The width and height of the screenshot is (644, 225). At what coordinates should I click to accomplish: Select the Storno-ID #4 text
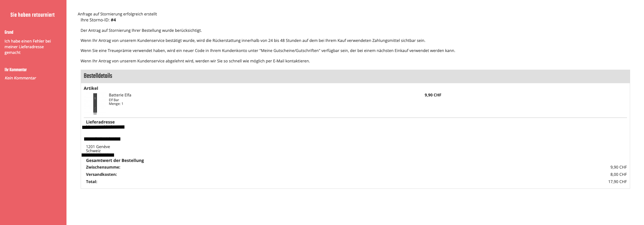pyautogui.click(x=98, y=20)
